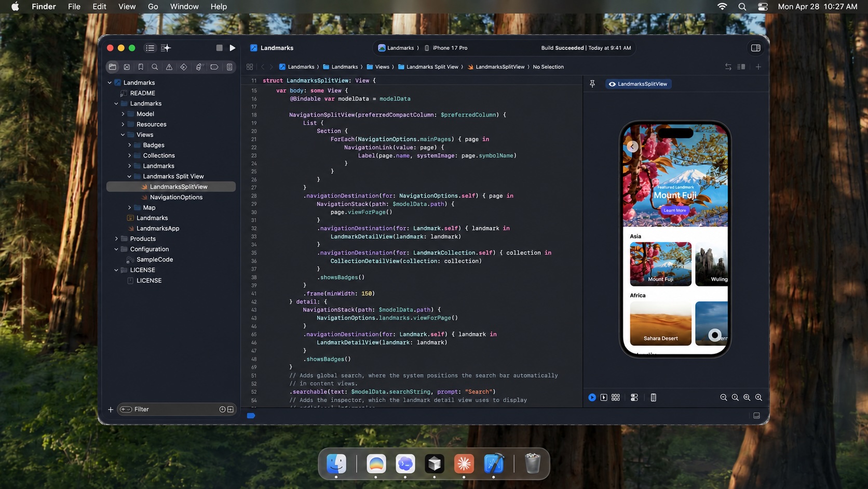The width and height of the screenshot is (868, 489).
Task: Open the Debug navigator tab
Action: (x=199, y=67)
